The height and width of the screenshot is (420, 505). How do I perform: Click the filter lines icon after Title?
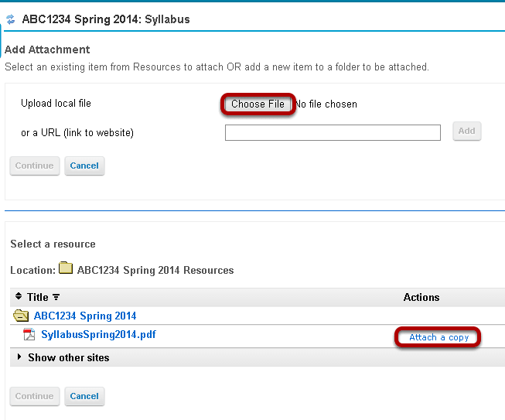click(x=56, y=297)
